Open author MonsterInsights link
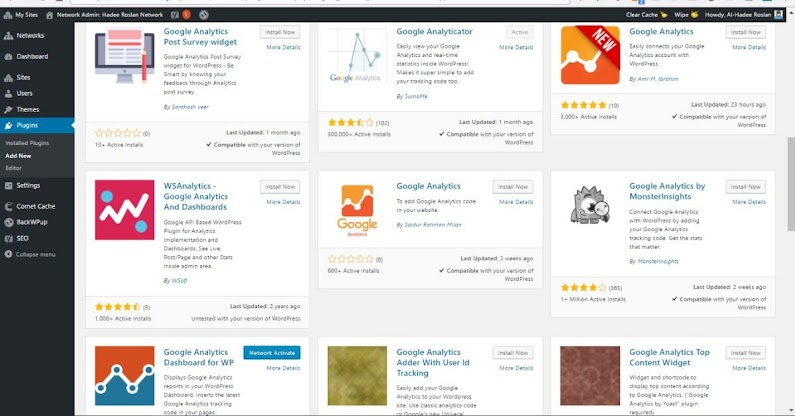795x416 pixels. coord(658,262)
